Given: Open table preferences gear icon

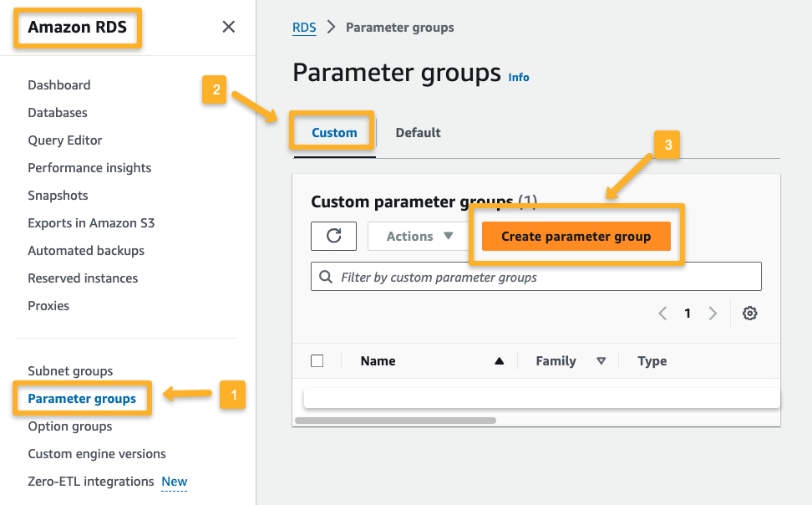Looking at the screenshot, I should 749,314.
